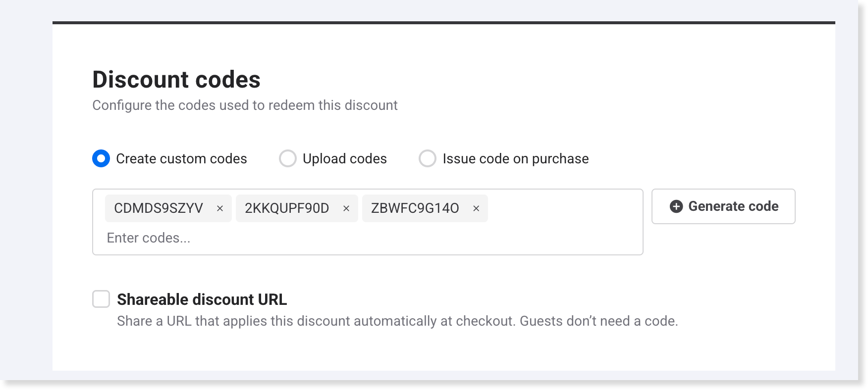Image resolution: width=868 pixels, height=390 pixels.
Task: Click the Create custom codes label text
Action: pos(181,159)
